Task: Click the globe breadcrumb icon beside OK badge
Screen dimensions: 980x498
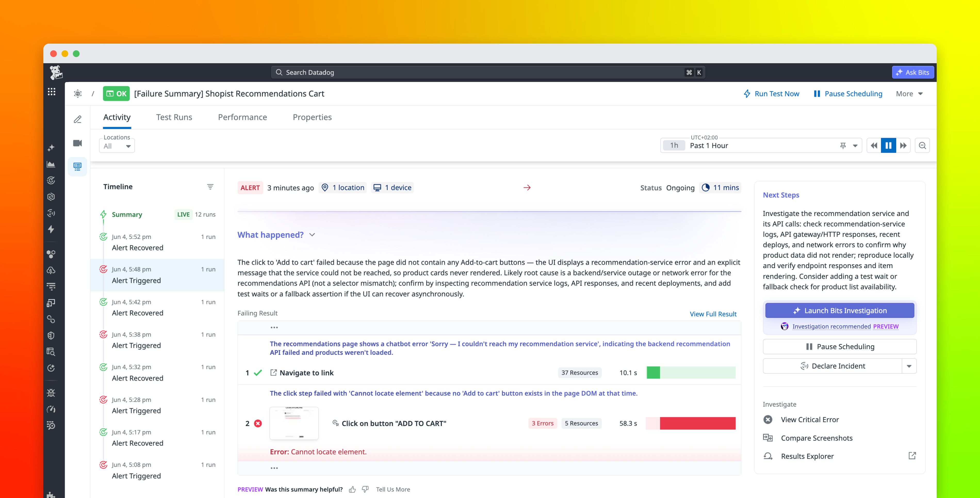Action: point(78,94)
